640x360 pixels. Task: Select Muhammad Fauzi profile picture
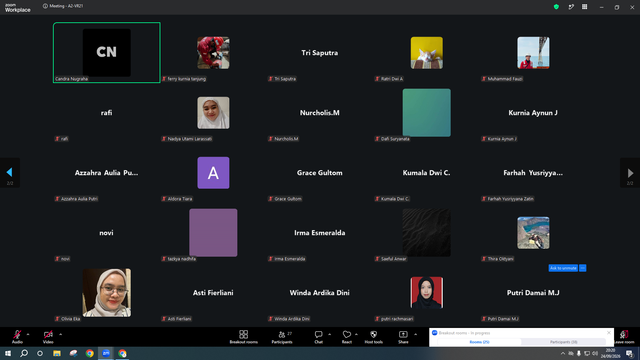coord(533,53)
